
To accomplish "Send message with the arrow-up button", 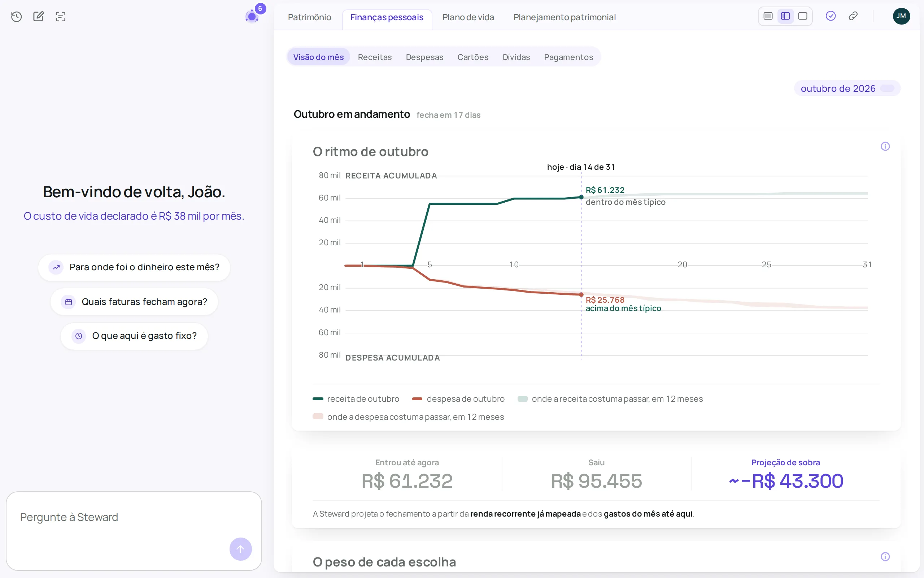I will pyautogui.click(x=240, y=549).
